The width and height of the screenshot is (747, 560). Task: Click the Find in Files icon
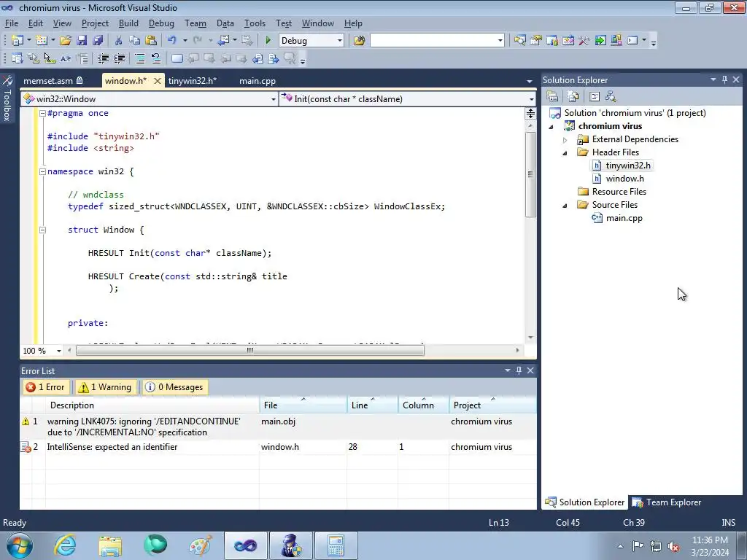[359, 41]
